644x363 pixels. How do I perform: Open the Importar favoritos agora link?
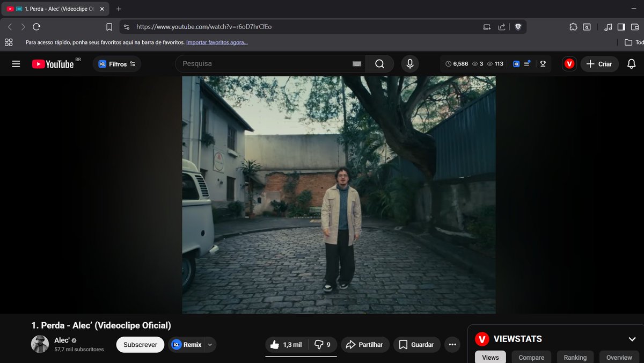click(x=217, y=42)
